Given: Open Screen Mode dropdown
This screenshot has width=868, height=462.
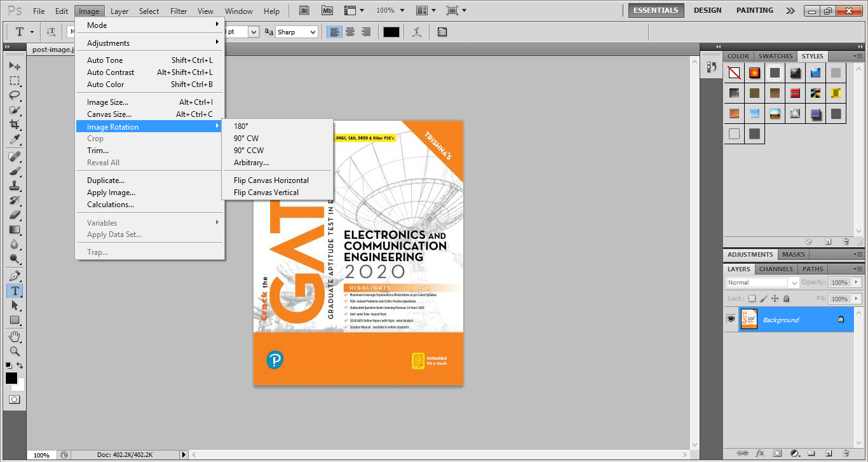Looking at the screenshot, I should pos(456,11).
